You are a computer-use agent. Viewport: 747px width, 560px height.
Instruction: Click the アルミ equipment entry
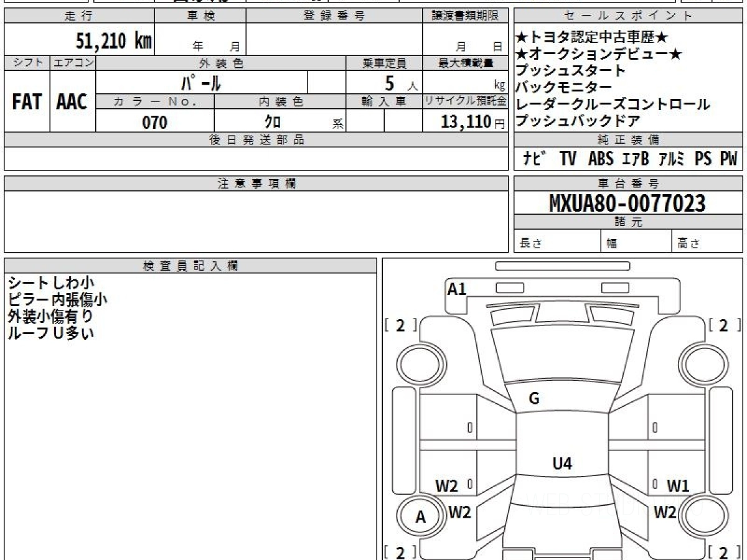pyautogui.click(x=671, y=159)
